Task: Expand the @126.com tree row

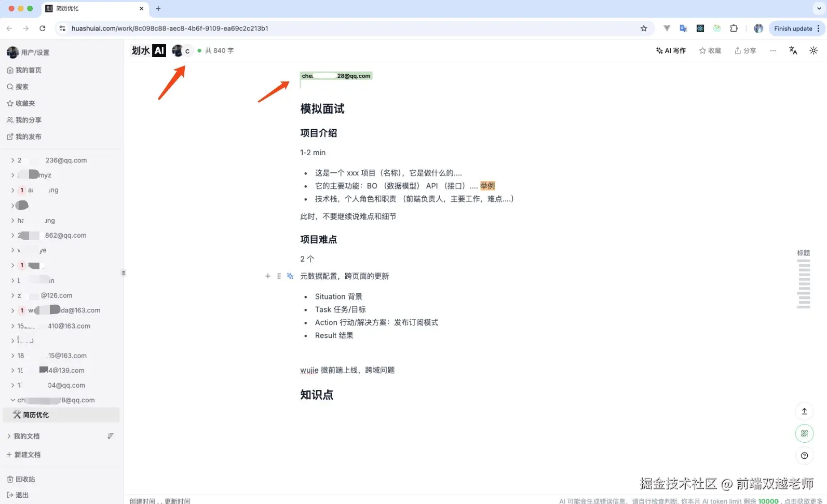Action: pos(12,295)
